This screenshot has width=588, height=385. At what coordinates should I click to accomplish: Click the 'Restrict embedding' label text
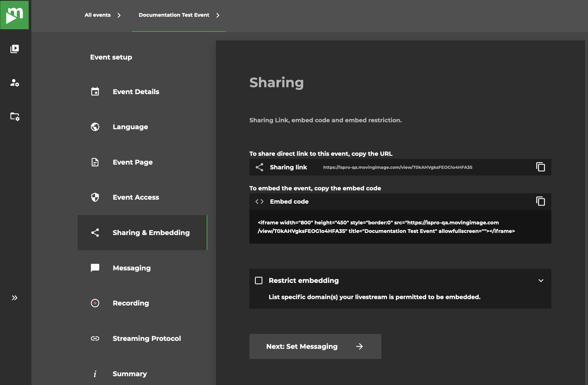tap(304, 281)
